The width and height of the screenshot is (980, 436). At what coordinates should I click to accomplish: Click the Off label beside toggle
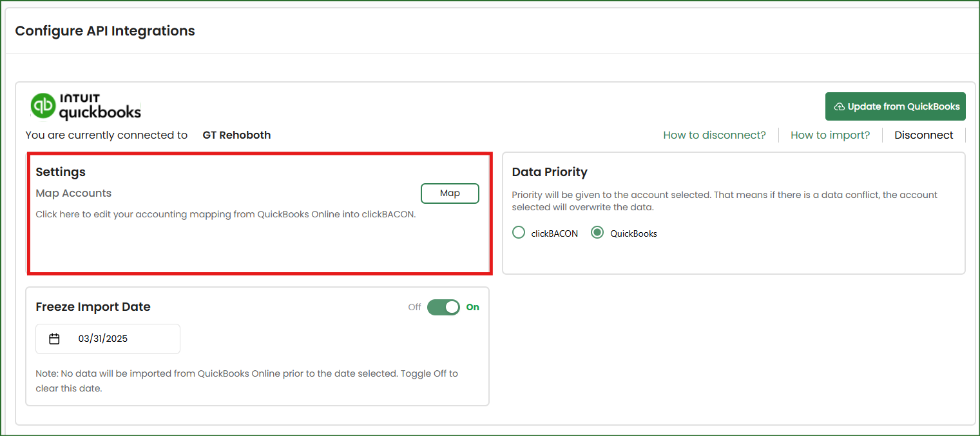(x=414, y=307)
